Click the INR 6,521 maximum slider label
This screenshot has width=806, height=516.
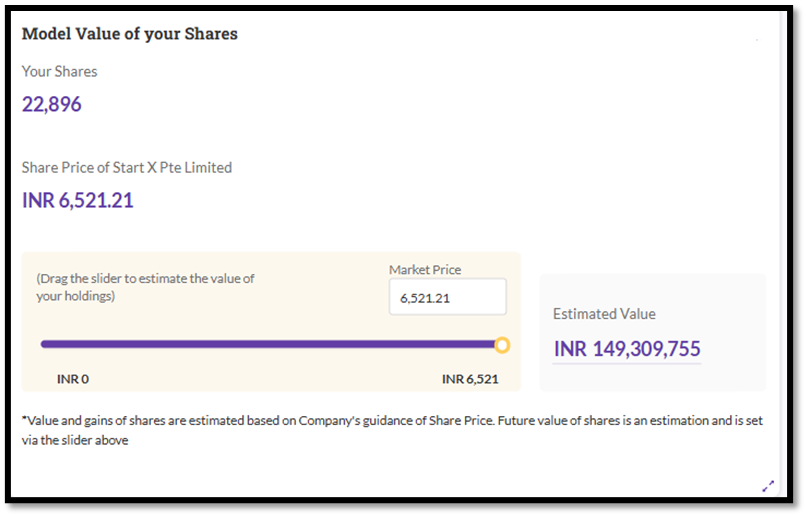coord(470,379)
